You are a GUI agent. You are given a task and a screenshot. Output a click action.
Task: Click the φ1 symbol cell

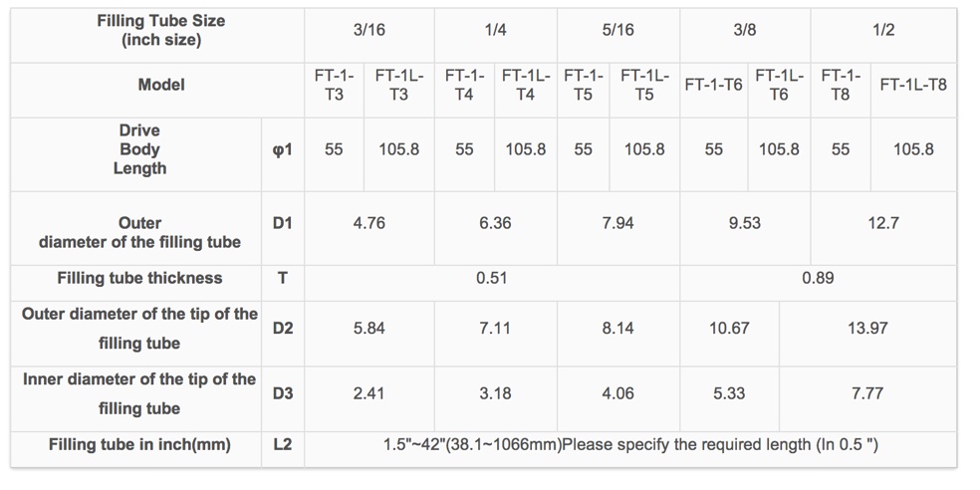[283, 150]
